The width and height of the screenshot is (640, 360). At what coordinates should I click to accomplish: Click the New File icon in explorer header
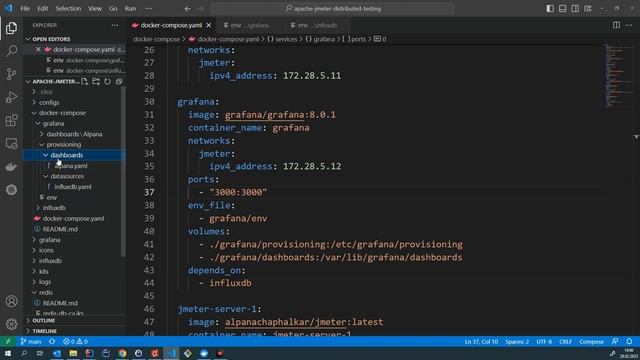(x=84, y=81)
